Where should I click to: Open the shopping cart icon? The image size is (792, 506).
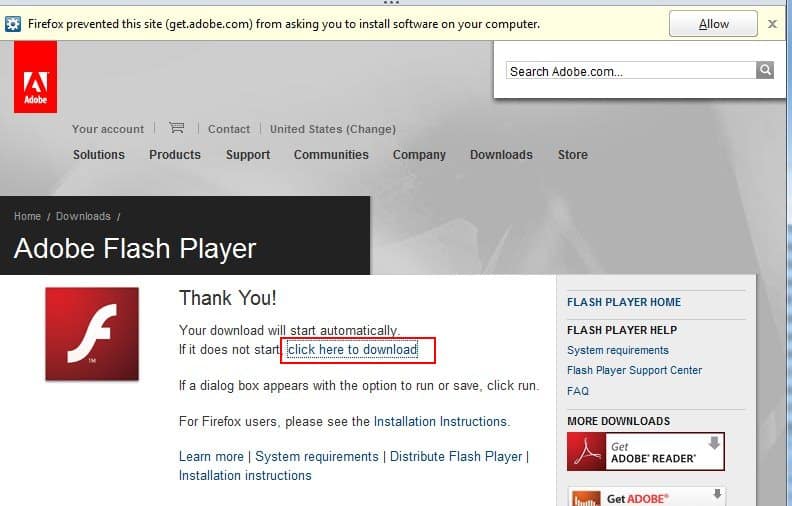click(x=176, y=128)
